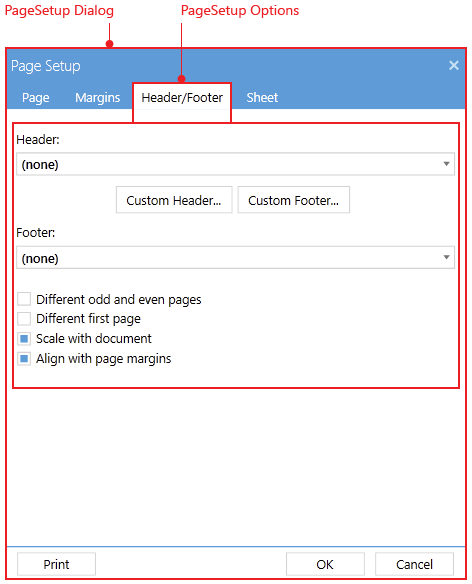Enable Different odd and even pages

point(24,299)
